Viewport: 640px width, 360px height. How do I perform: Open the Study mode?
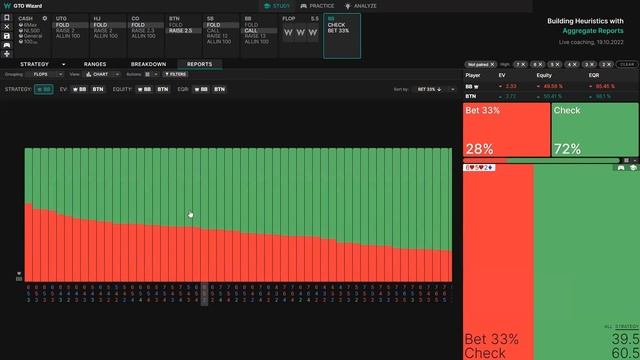277,6
